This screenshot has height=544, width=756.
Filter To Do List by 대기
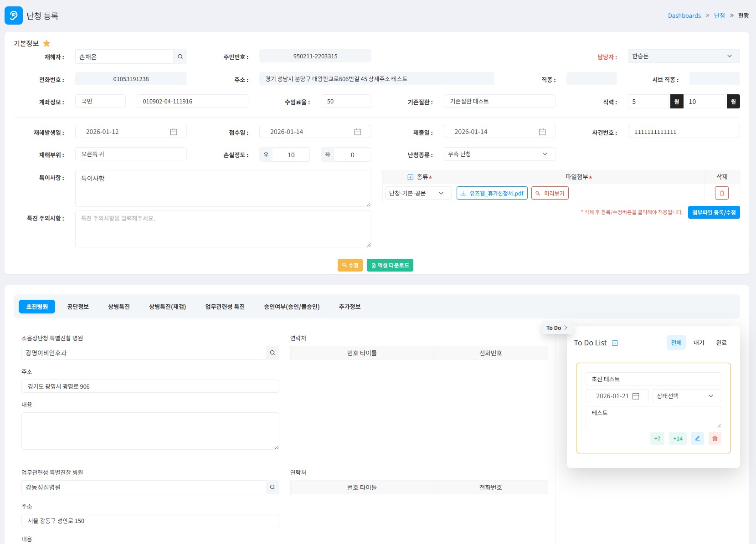click(x=699, y=343)
